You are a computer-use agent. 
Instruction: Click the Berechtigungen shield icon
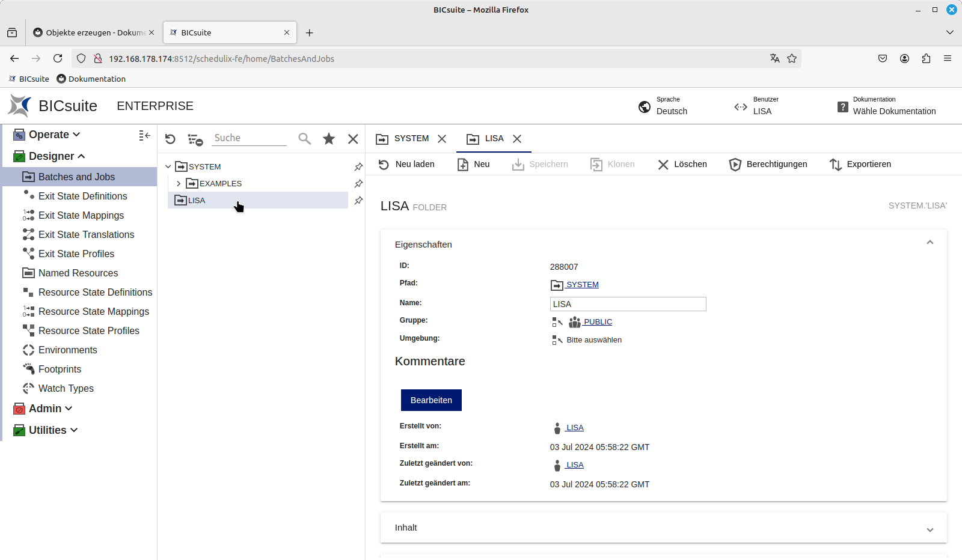click(x=735, y=164)
